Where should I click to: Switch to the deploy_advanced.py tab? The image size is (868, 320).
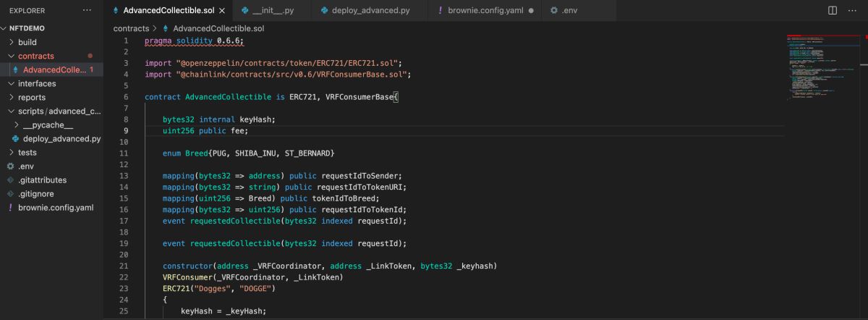click(369, 11)
